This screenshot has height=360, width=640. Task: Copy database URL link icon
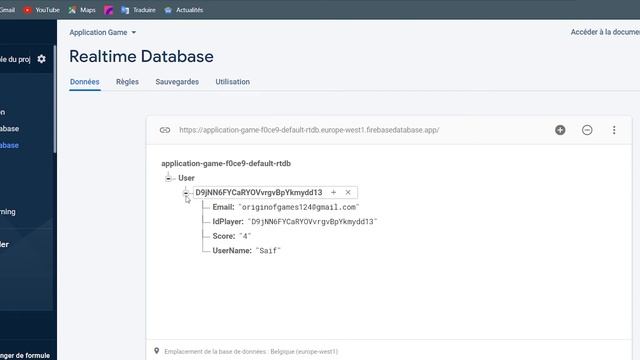(165, 130)
